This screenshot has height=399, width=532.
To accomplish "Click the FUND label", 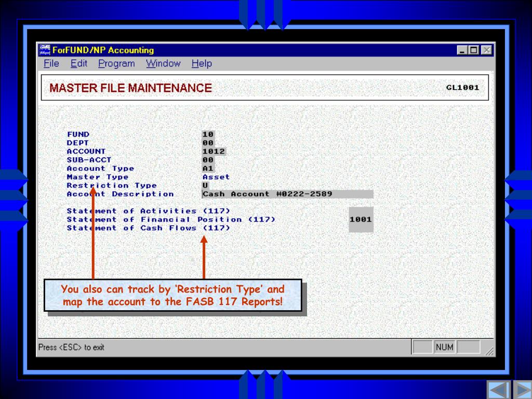I will pyautogui.click(x=78, y=135).
